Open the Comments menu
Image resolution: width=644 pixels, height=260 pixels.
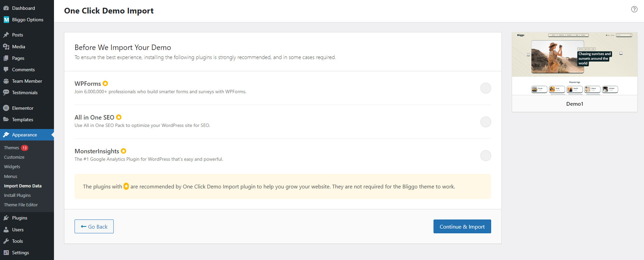(27, 70)
